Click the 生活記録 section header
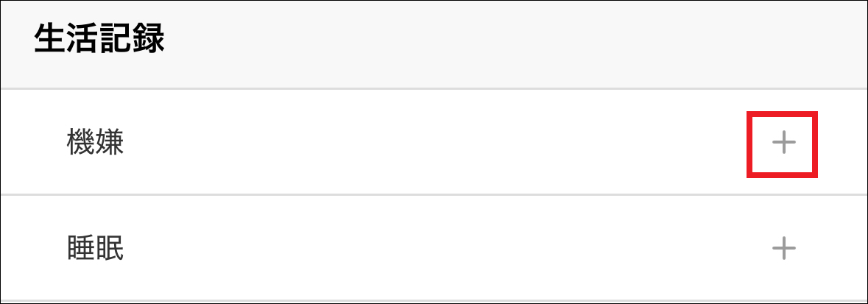 pos(99,40)
